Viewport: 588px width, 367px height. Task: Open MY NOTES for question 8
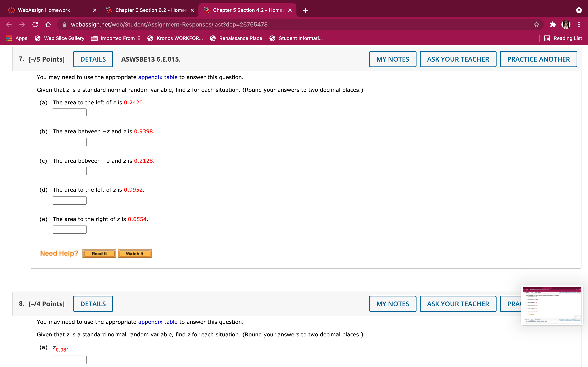pyautogui.click(x=392, y=304)
